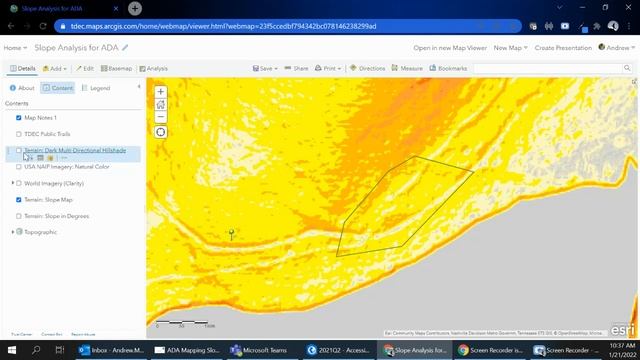Find my location on the map
The height and width of the screenshot is (360, 640).
160,132
